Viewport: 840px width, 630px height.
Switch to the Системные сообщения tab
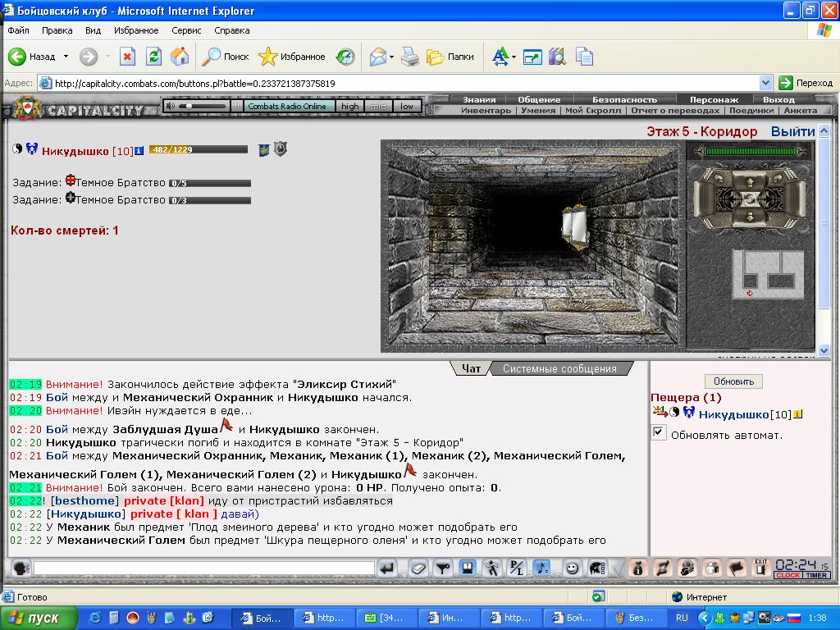(x=559, y=368)
